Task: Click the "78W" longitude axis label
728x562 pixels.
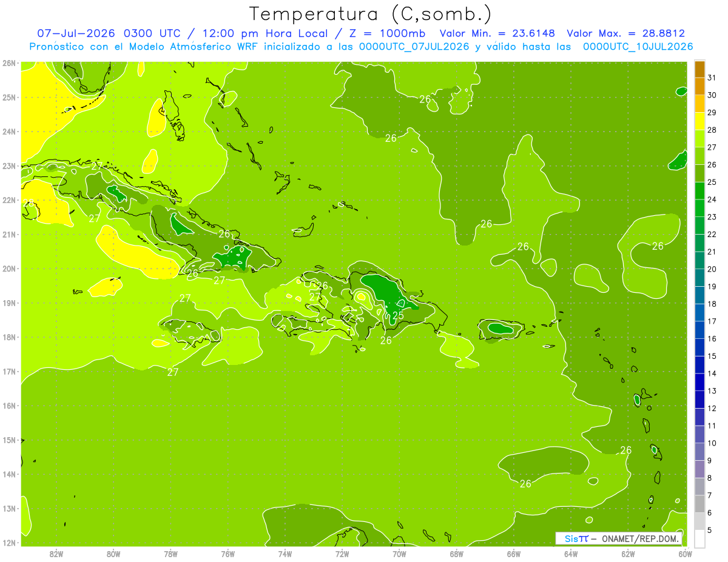Action: (x=170, y=554)
